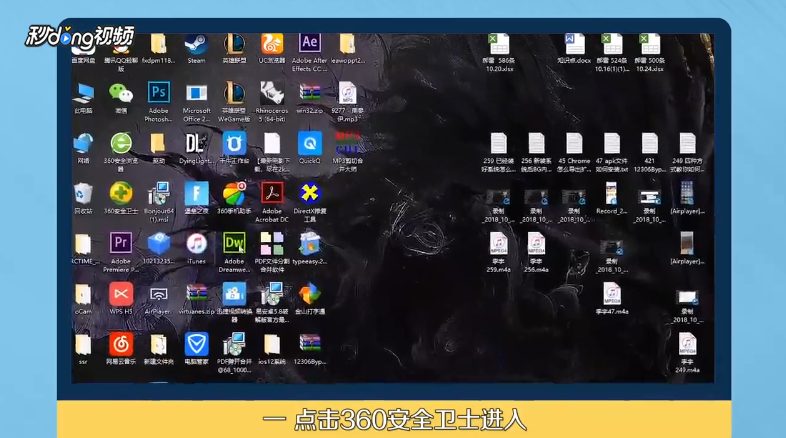This screenshot has height=438, width=786.
Task: Select the Adobe Photoshop shortcut
Action: click(158, 93)
